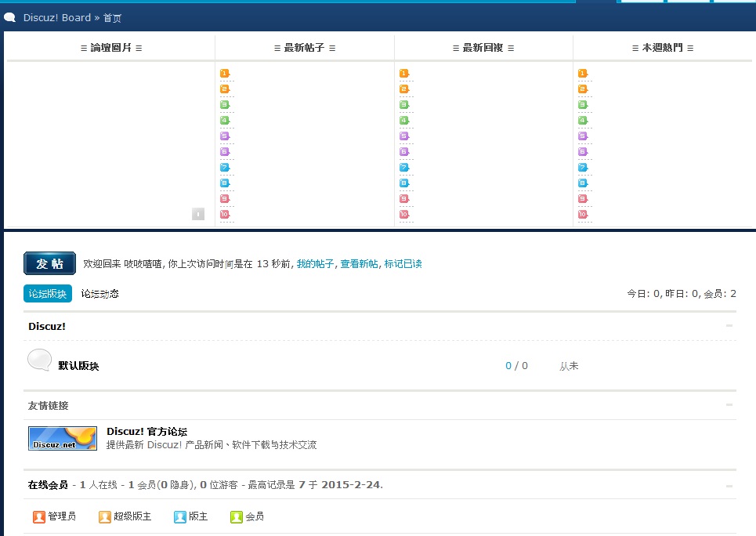Screen dimensions: 756x536
Task: Click rank 1 icon in 最新帖子 list
Action: [225, 74]
